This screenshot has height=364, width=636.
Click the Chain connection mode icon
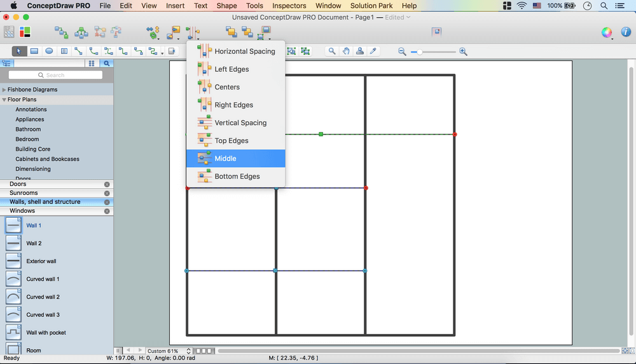coord(61,32)
